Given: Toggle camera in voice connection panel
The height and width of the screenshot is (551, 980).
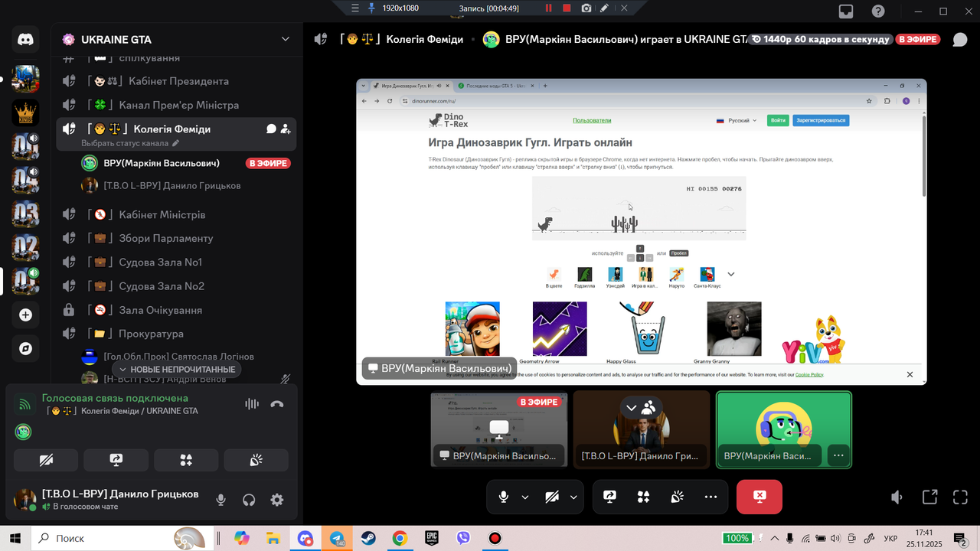Looking at the screenshot, I should 46,460.
